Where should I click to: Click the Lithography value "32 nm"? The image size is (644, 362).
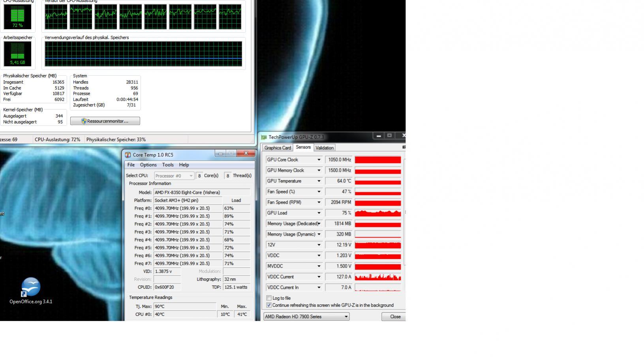point(237,279)
